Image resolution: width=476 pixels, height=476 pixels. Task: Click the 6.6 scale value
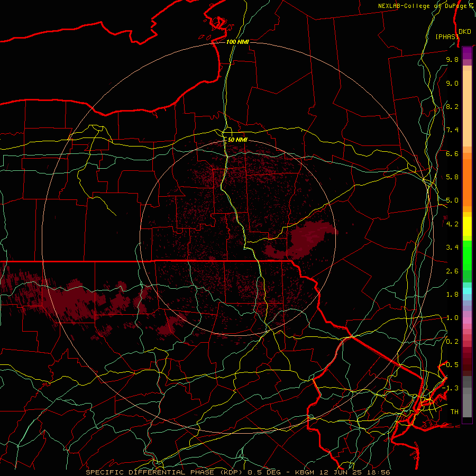pyautogui.click(x=452, y=153)
